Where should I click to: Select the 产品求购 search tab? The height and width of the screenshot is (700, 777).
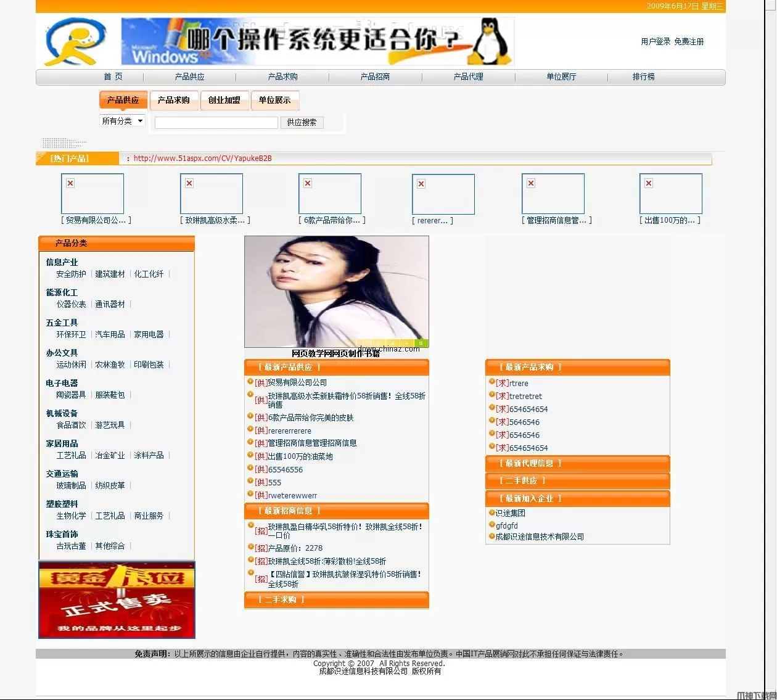173,100
